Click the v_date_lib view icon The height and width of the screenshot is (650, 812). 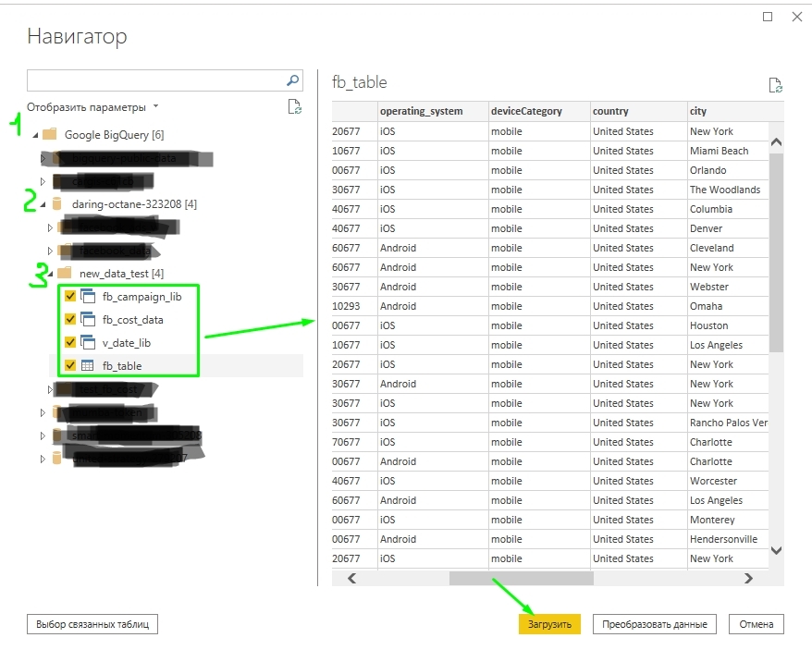pyautogui.click(x=88, y=342)
